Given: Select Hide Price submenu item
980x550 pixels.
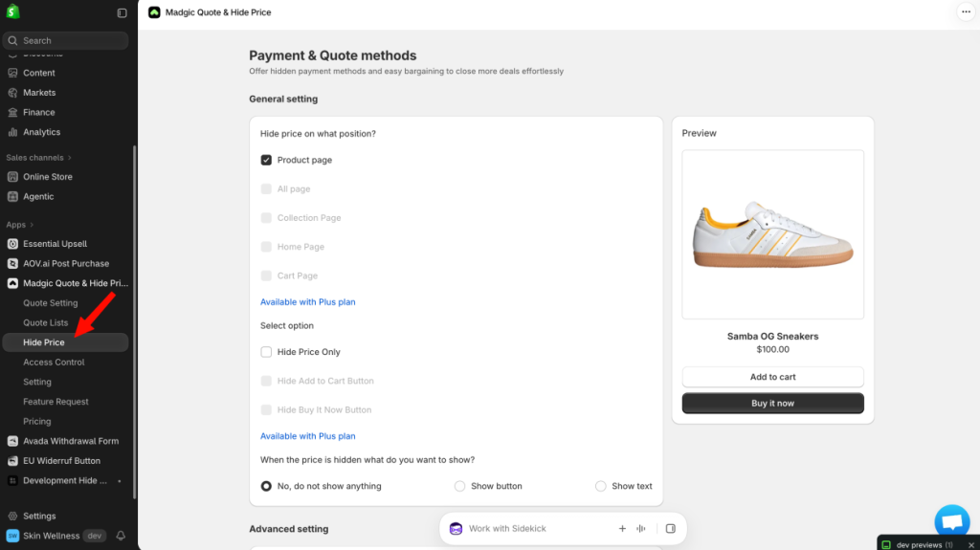Looking at the screenshot, I should 66,342.
